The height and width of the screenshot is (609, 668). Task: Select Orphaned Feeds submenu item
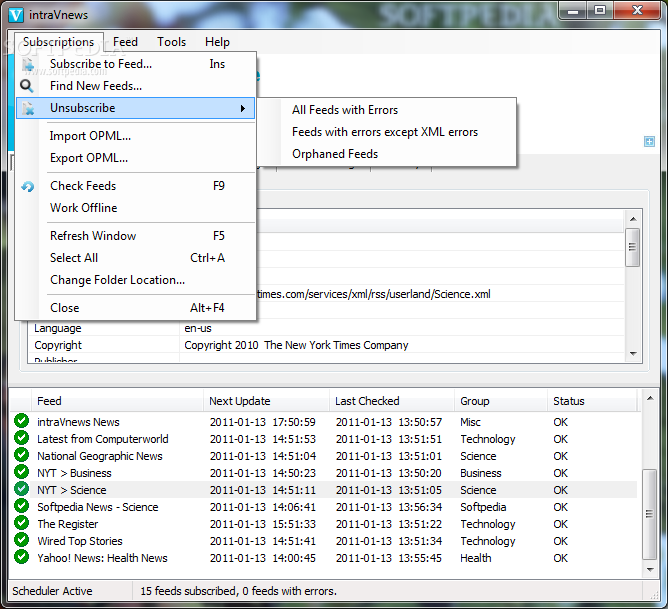click(387, 154)
